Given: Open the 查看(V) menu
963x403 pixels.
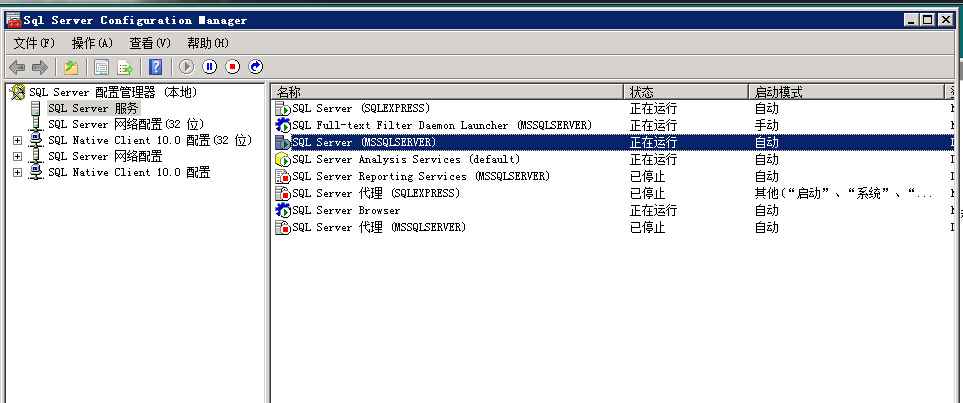Looking at the screenshot, I should point(150,43).
